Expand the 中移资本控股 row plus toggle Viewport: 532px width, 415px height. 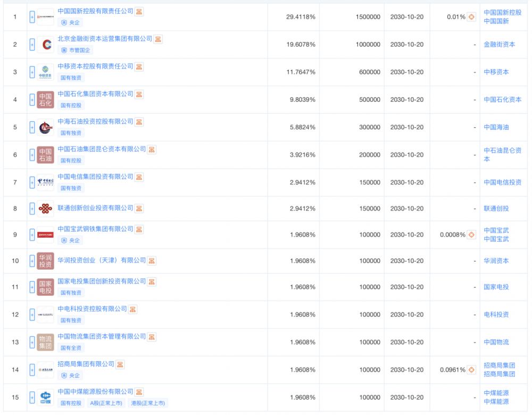pyautogui.click(x=32, y=72)
